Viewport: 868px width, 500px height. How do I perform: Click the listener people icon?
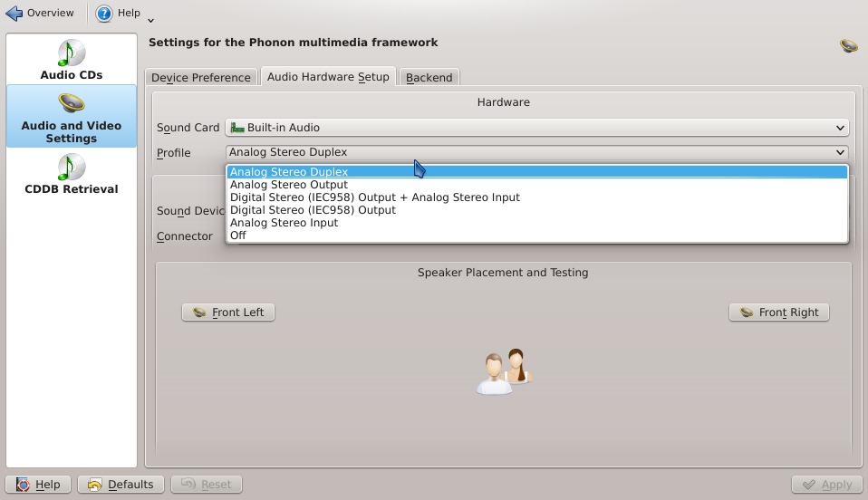504,371
